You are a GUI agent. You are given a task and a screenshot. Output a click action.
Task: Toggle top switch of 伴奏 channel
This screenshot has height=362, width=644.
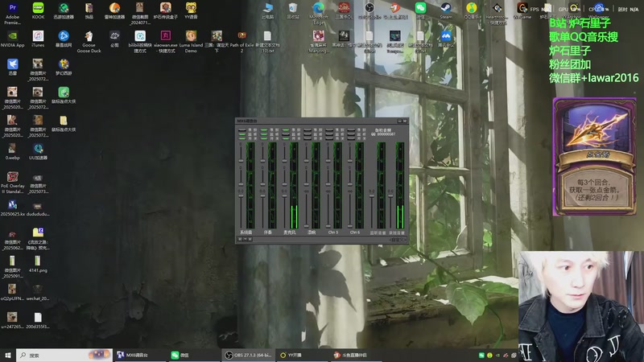click(264, 130)
